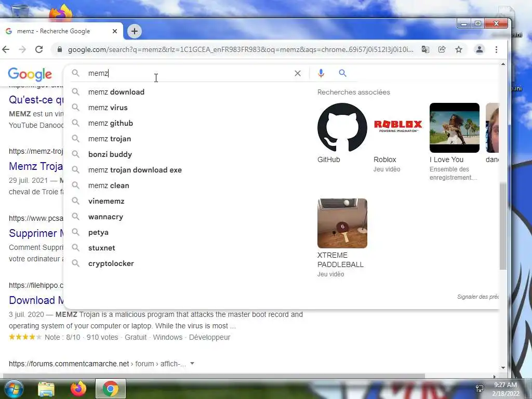Open the Download M filehippo result
Screen dimensions: 532x399
(x=36, y=300)
